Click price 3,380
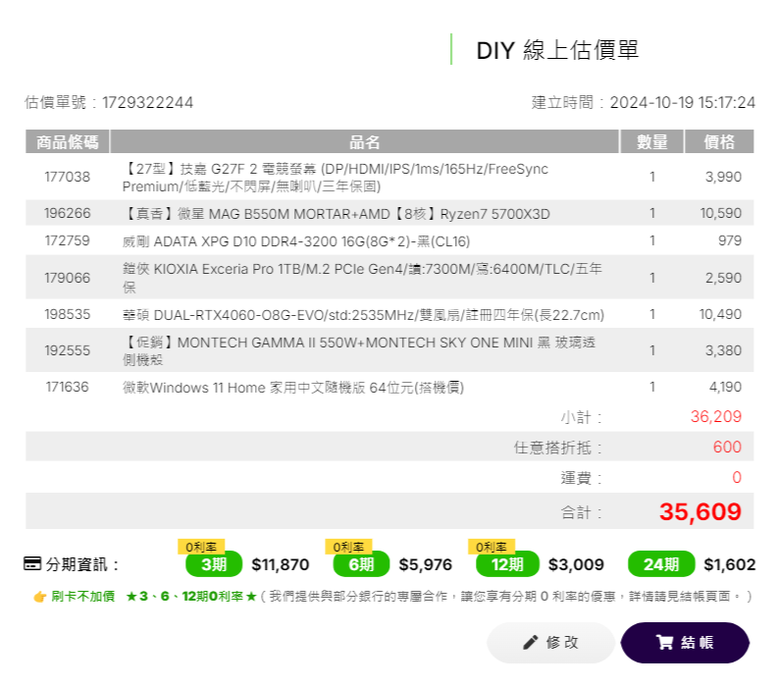780x687 pixels. click(x=723, y=351)
